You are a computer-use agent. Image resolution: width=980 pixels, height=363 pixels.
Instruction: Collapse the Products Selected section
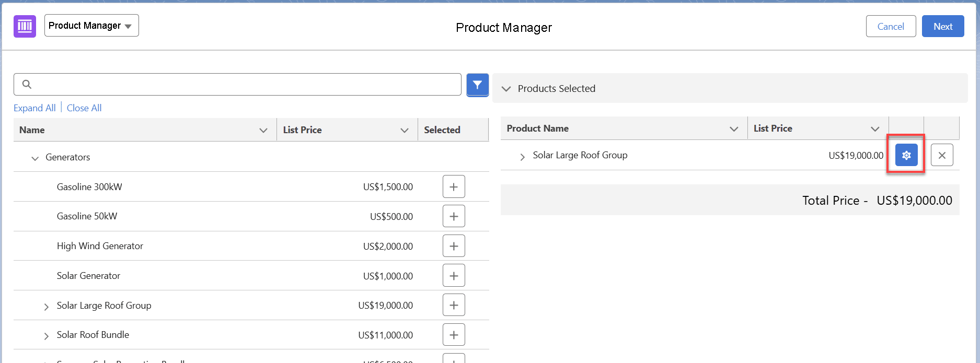tap(506, 89)
